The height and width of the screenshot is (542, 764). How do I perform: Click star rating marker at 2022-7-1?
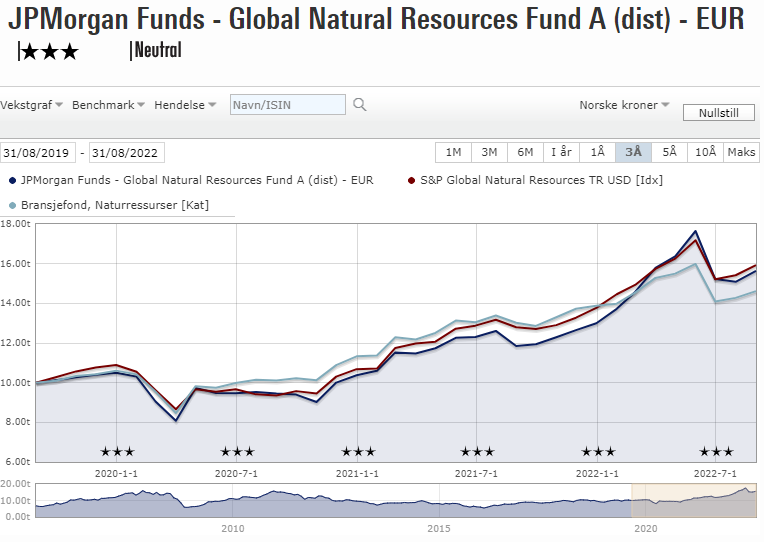coord(716,452)
